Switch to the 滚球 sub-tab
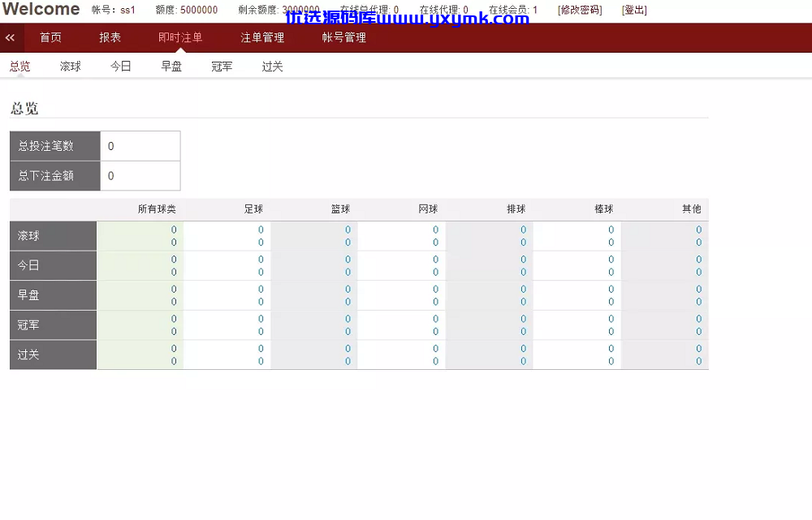 (71, 67)
